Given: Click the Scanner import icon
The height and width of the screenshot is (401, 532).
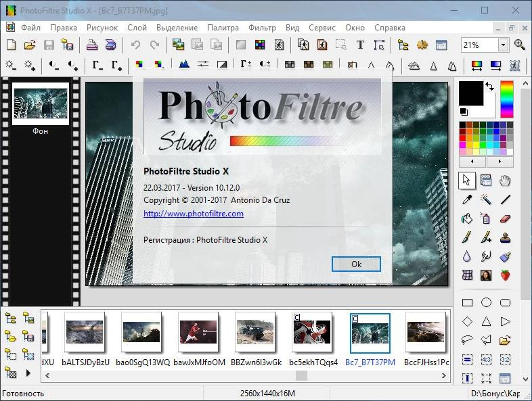Looking at the screenshot, I should coord(110,45).
